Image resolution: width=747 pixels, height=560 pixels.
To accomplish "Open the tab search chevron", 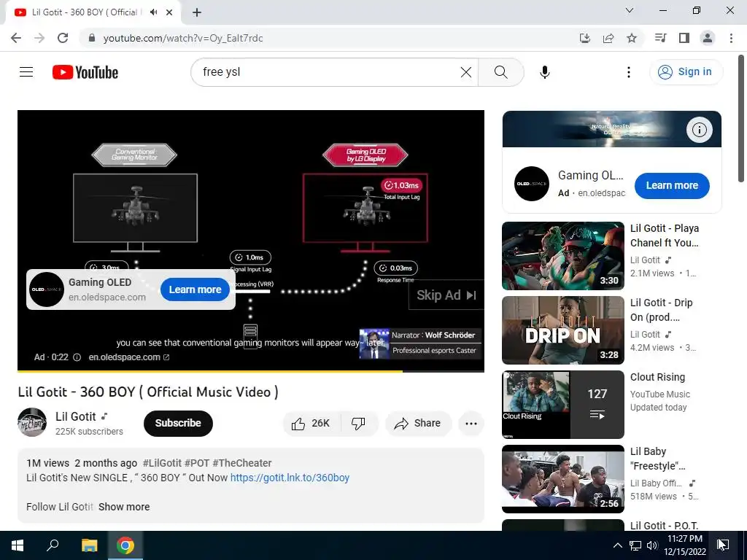I will point(630,10).
